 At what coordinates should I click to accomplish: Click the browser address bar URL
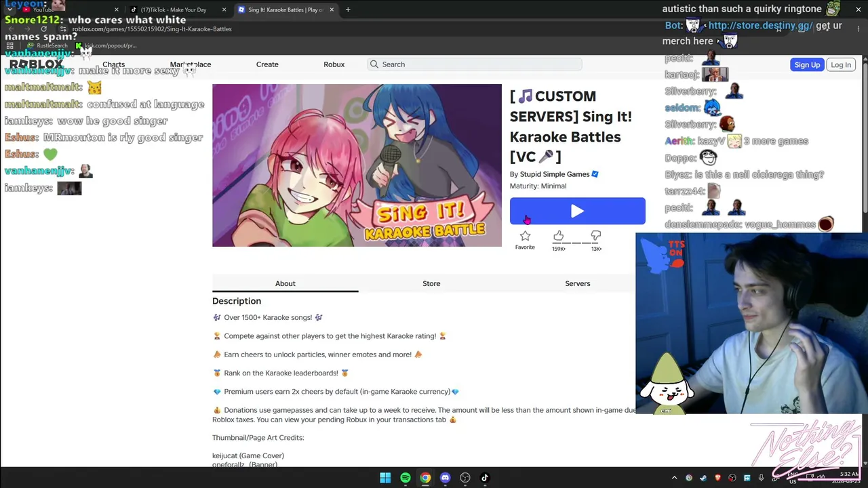[x=152, y=29]
